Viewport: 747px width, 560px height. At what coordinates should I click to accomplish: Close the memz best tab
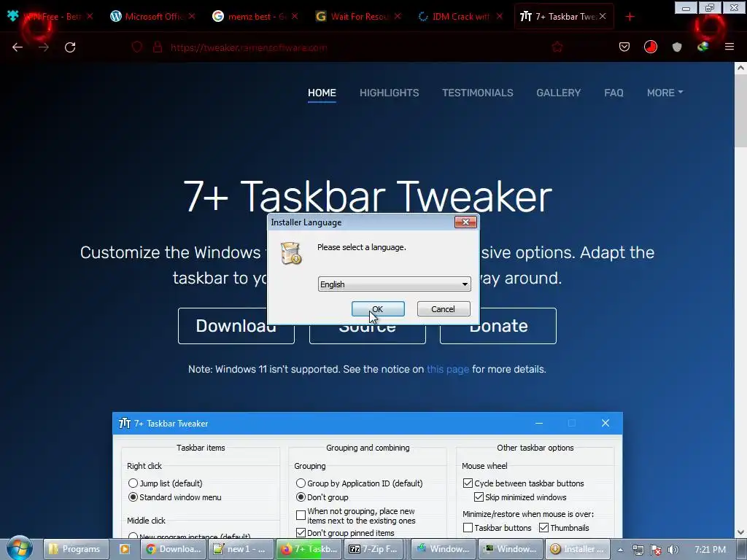[x=295, y=16]
